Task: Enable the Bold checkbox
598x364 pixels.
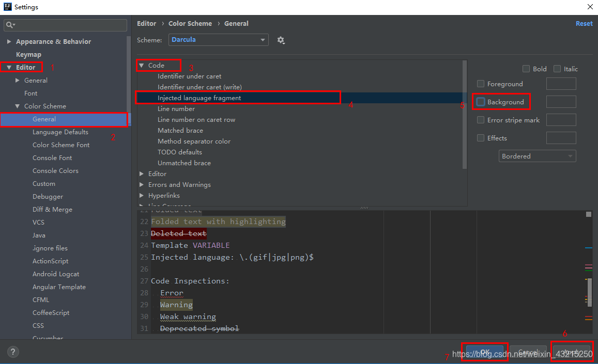Action: 526,69
